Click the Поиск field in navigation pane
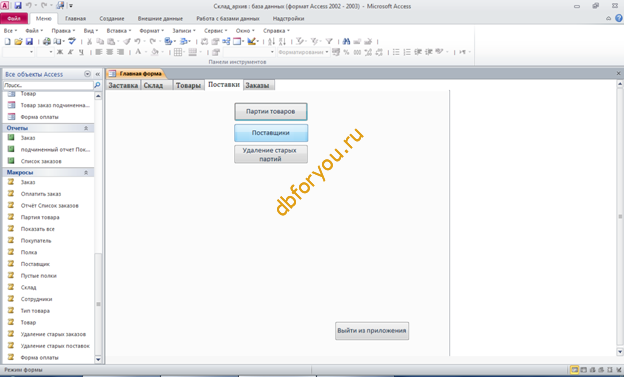This screenshot has width=624, height=377. click(x=48, y=85)
